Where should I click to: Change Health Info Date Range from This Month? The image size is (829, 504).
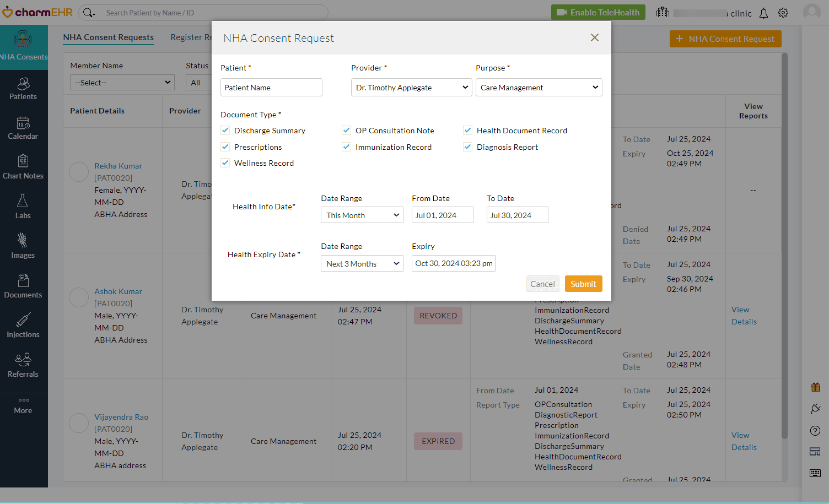(362, 215)
